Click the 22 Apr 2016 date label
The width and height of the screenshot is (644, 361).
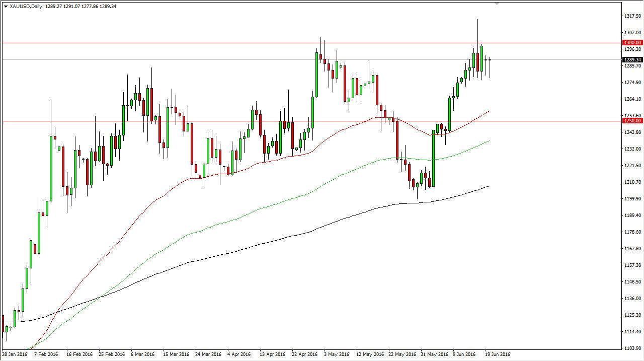point(305,354)
